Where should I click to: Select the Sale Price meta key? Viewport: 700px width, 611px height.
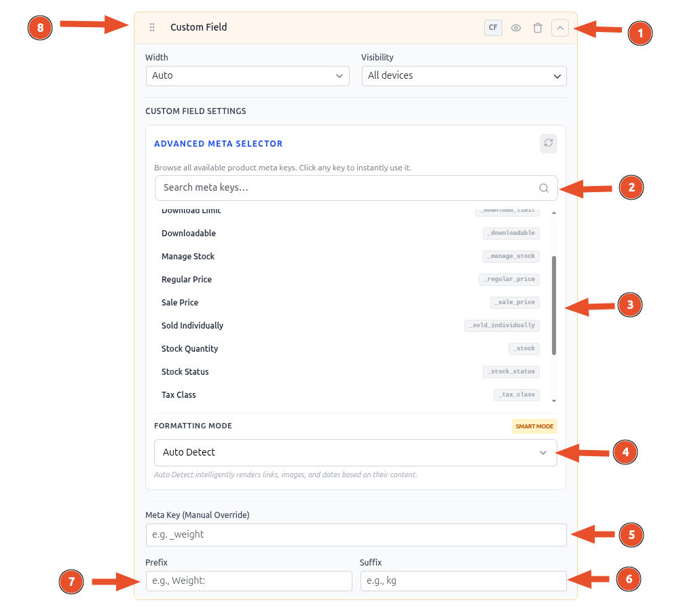tap(180, 303)
